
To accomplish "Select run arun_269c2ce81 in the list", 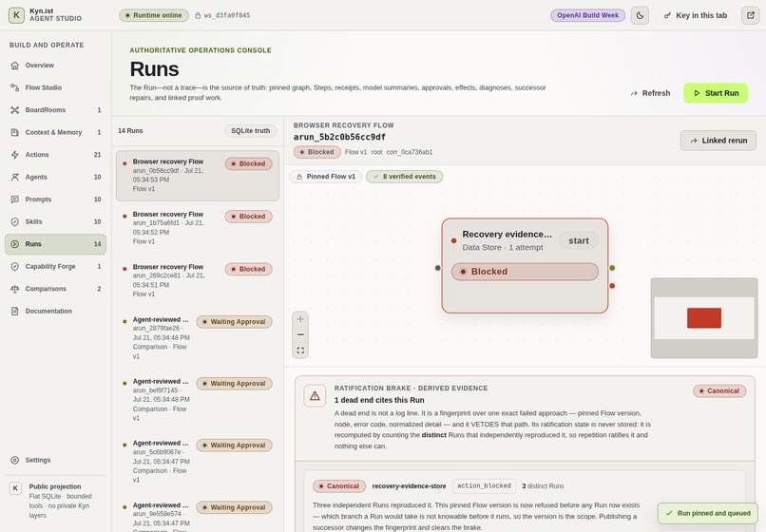I will (198, 280).
